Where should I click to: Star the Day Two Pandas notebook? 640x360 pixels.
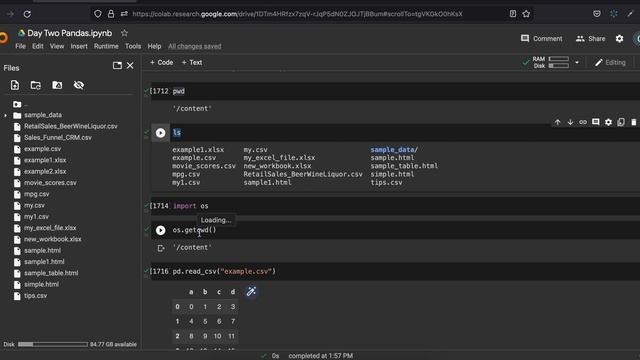[x=124, y=33]
